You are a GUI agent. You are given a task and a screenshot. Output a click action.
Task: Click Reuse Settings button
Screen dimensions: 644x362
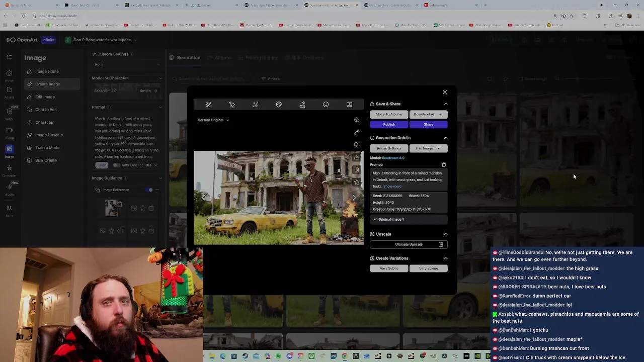[x=389, y=148]
